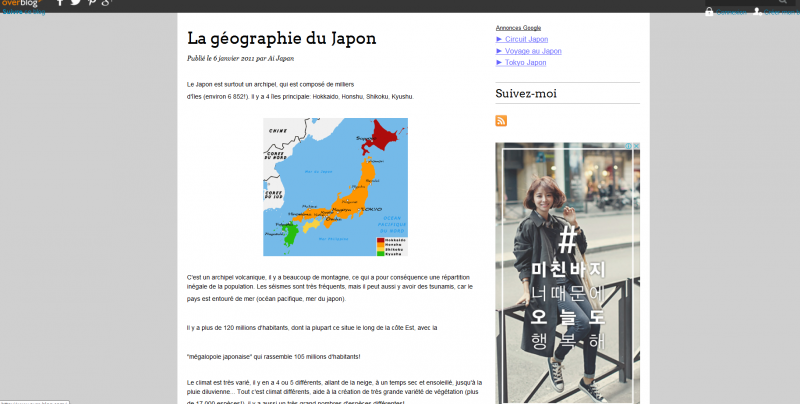Share the article on Twitter
The width and height of the screenshot is (800, 404).
pyautogui.click(x=75, y=3)
